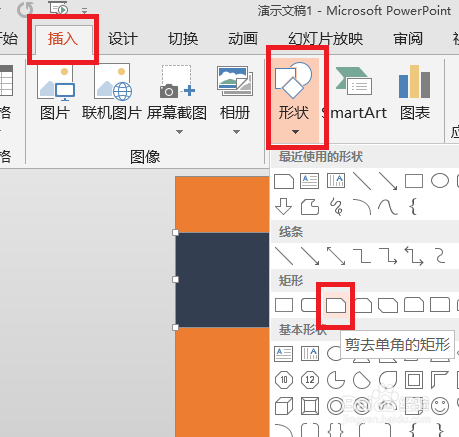Select the half frame shape
Viewport: 459px width, 437px height.
point(440,380)
